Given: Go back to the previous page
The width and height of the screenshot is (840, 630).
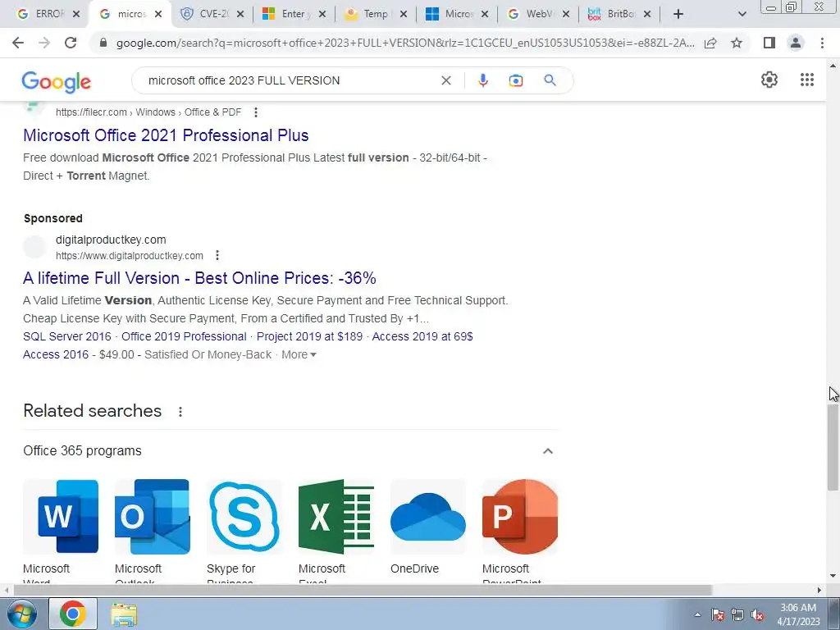Looking at the screenshot, I should point(18,43).
